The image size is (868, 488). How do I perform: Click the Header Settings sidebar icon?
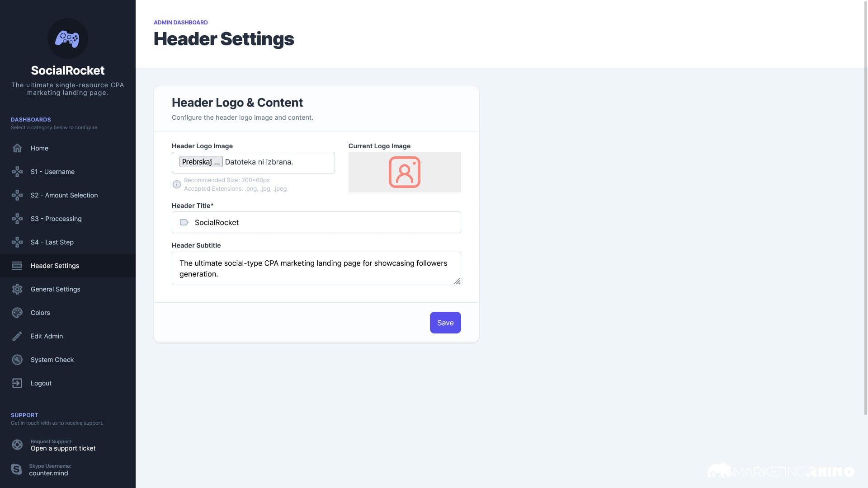17,266
